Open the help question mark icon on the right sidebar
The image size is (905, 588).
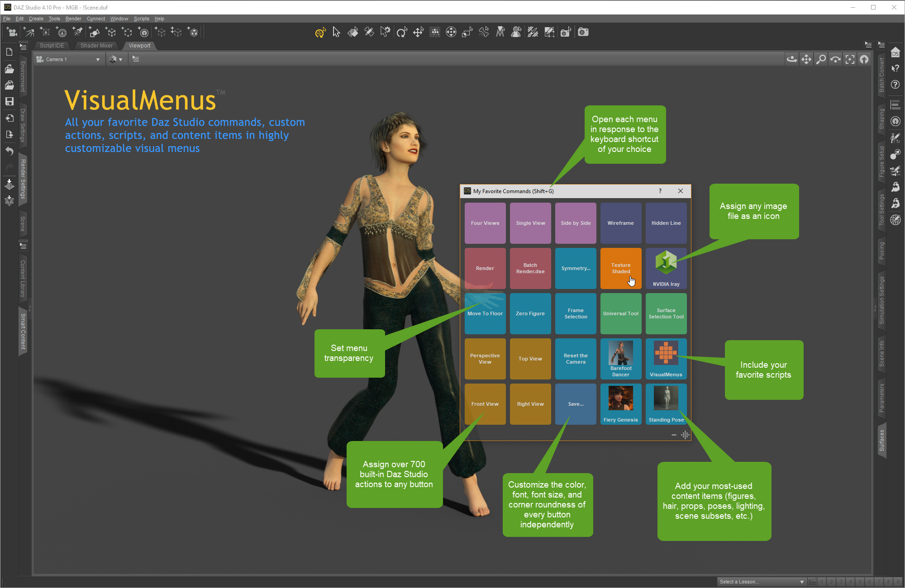pyautogui.click(x=896, y=85)
